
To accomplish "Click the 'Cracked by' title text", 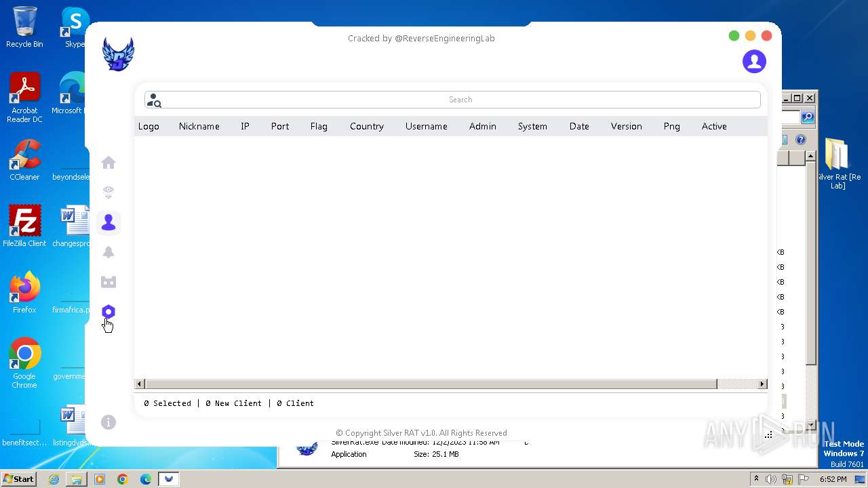I will pyautogui.click(x=421, y=39).
